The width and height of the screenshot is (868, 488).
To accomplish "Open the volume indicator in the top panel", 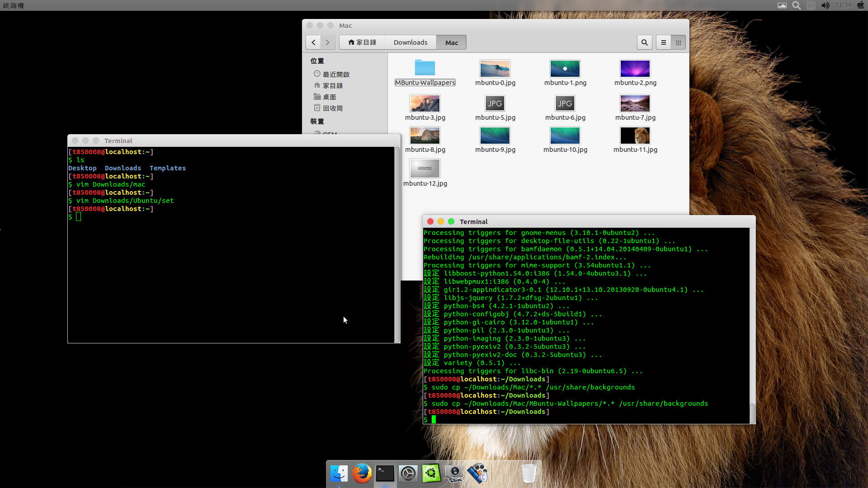I will coord(825,5).
